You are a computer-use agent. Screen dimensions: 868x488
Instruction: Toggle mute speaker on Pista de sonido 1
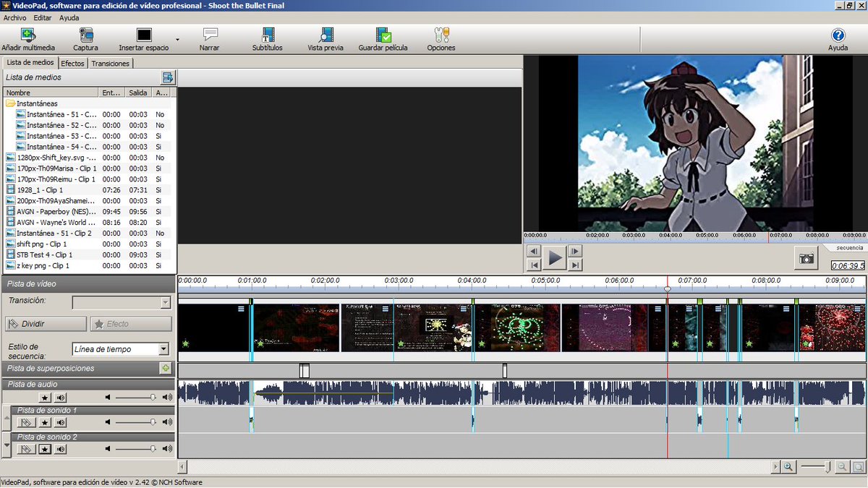click(61, 422)
